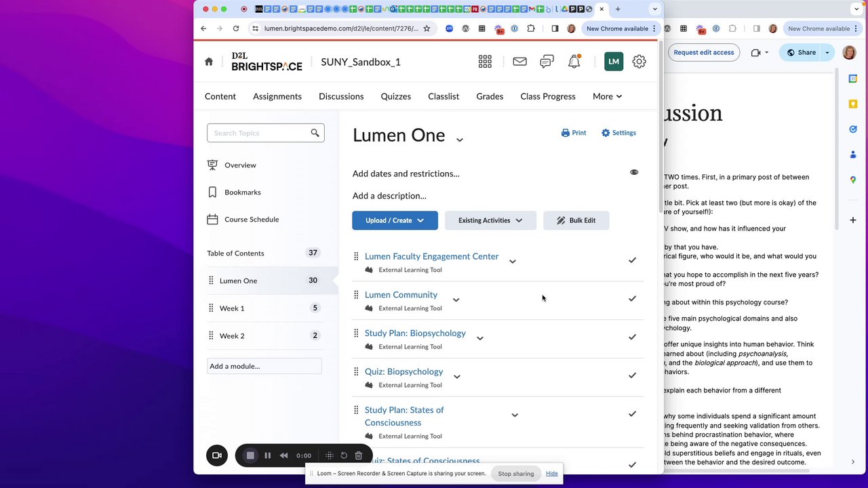Click completion checkmark for Study Plan: Biopsychology
The height and width of the screenshot is (488, 868).
click(x=632, y=337)
